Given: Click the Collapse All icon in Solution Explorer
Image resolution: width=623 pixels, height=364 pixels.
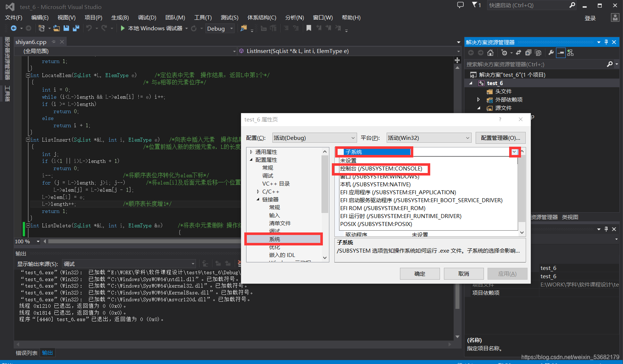Looking at the screenshot, I should (528, 53).
